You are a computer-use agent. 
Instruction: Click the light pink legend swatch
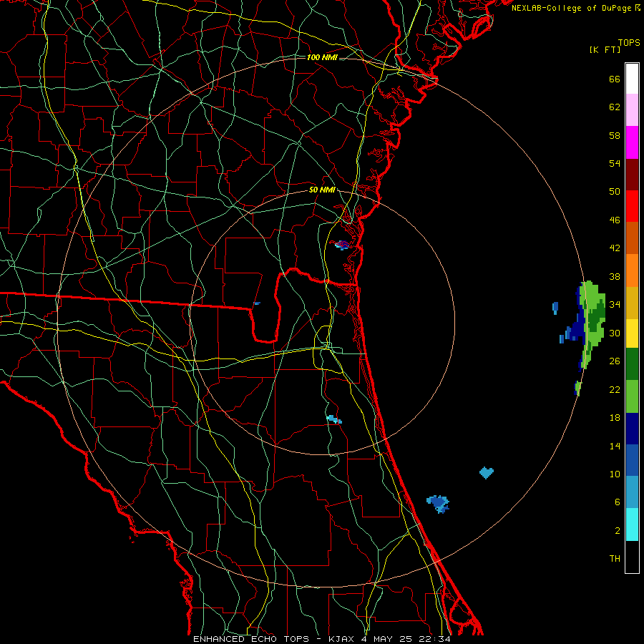point(632,109)
